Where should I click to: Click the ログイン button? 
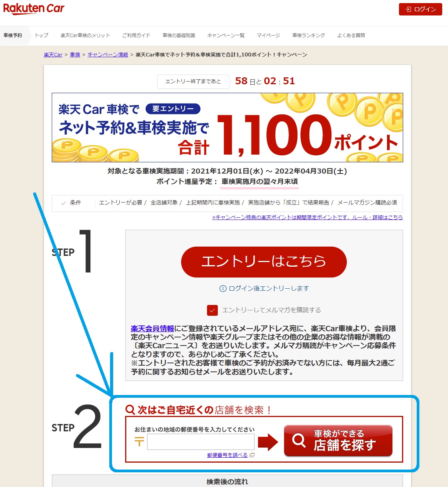pyautogui.click(x=421, y=9)
